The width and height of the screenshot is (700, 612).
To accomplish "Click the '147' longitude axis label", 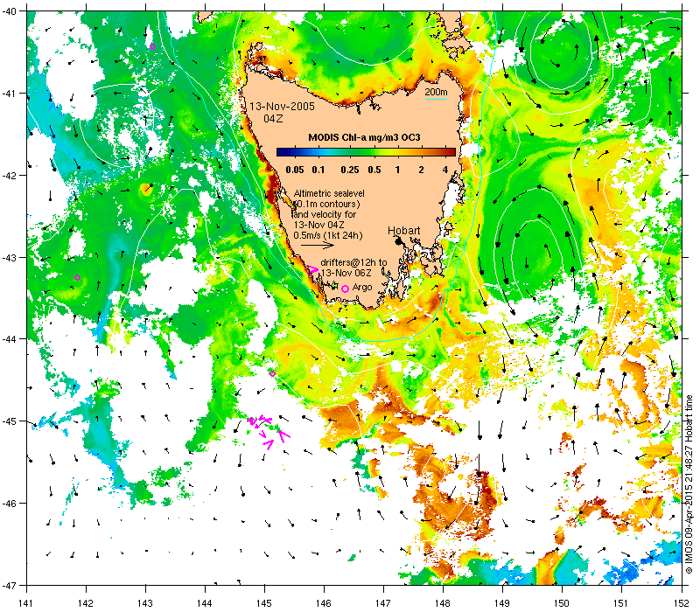I will (383, 603).
